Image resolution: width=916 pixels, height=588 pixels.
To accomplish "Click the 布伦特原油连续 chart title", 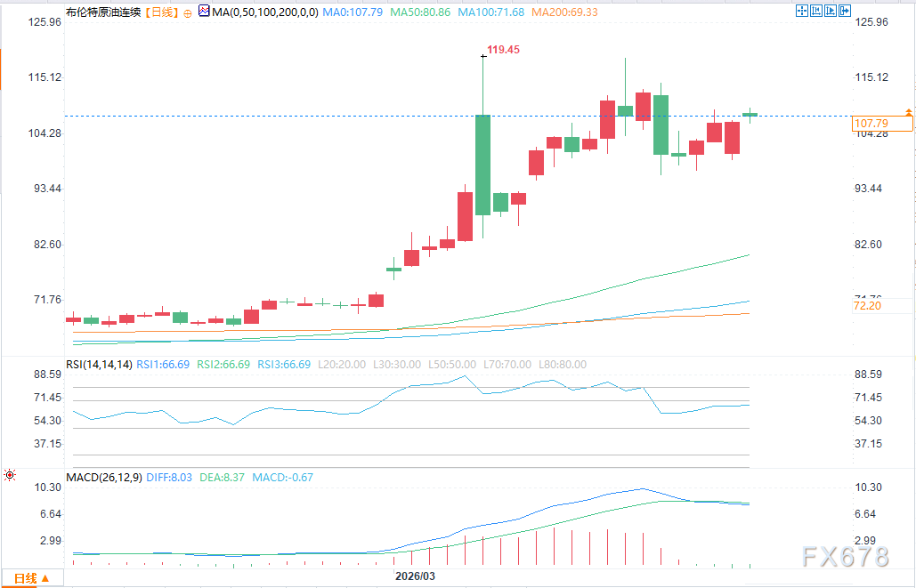I will click(104, 12).
